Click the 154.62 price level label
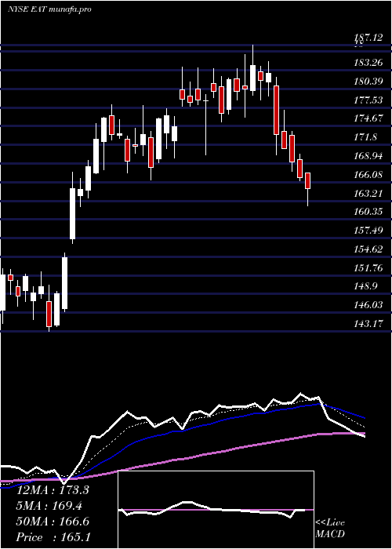 [x=368, y=249]
